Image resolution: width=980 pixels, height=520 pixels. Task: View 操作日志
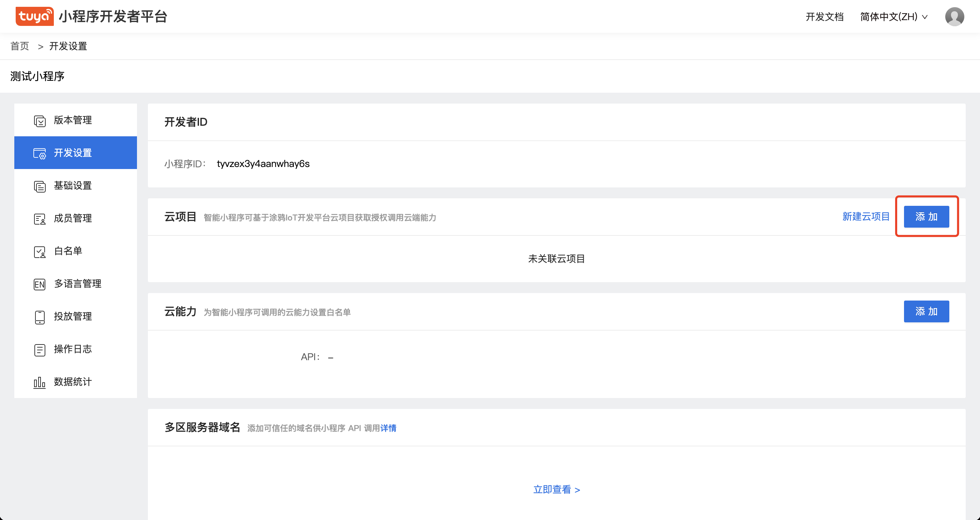tap(75, 349)
